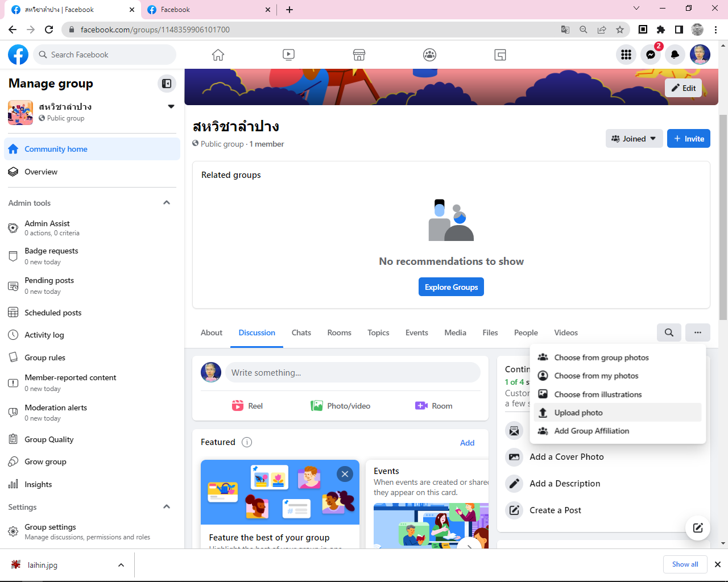Create a Room from composer
Image resolution: width=728 pixels, height=582 pixels.
pyautogui.click(x=433, y=406)
